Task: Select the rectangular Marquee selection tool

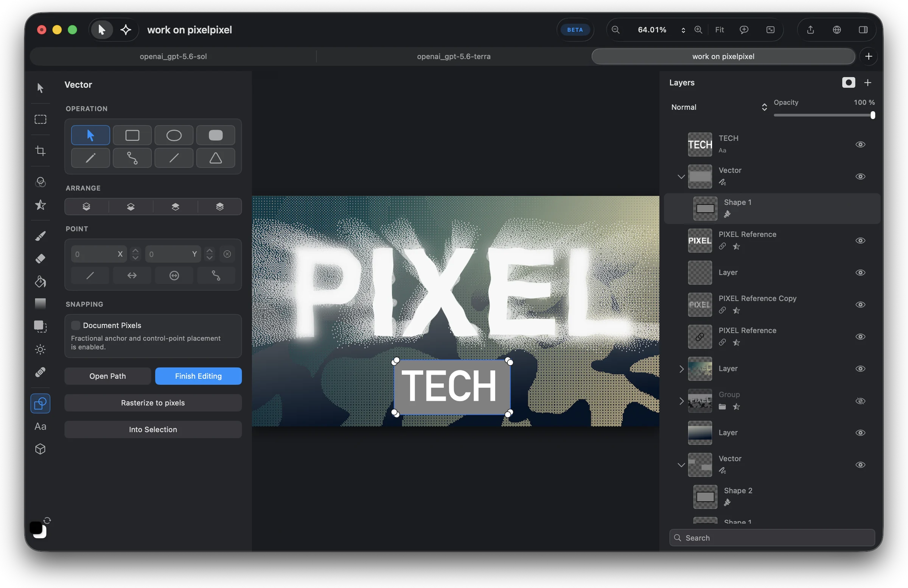Action: 40,120
